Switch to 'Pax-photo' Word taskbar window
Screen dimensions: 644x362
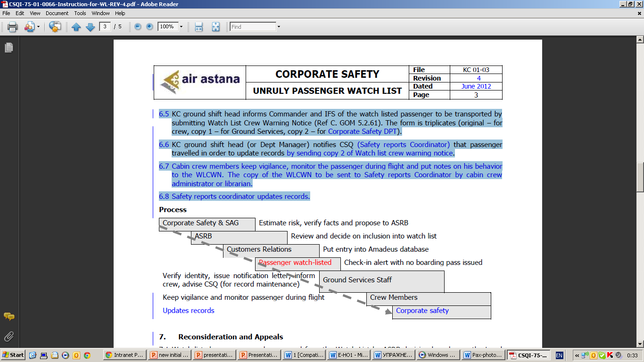483,355
